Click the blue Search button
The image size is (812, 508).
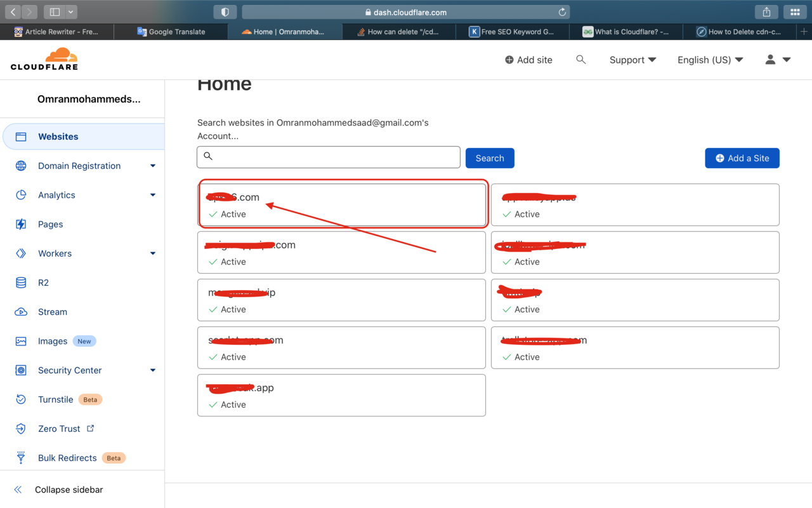pyautogui.click(x=490, y=158)
